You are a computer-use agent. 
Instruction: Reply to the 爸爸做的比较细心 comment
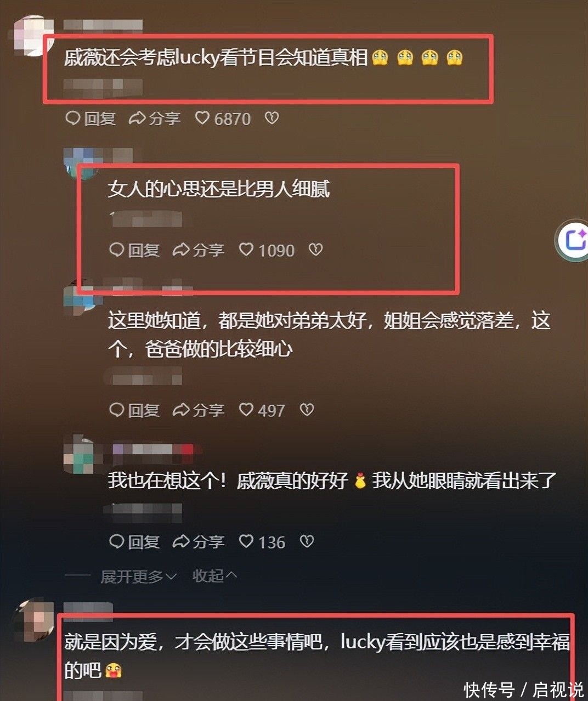click(x=134, y=410)
